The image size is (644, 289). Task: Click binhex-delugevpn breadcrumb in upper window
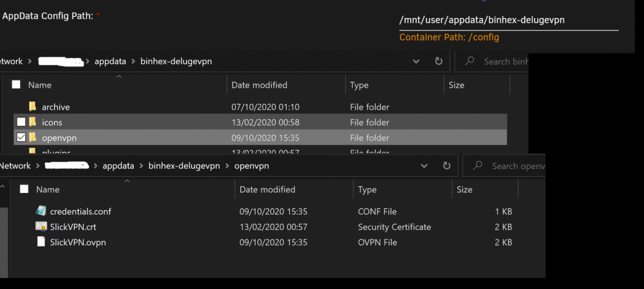[x=176, y=61]
